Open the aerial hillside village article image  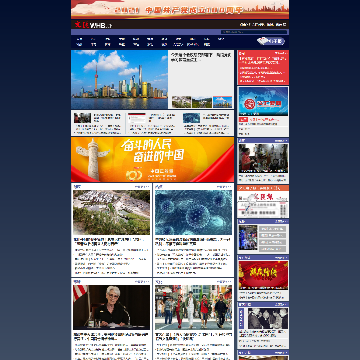click(x=112, y=212)
